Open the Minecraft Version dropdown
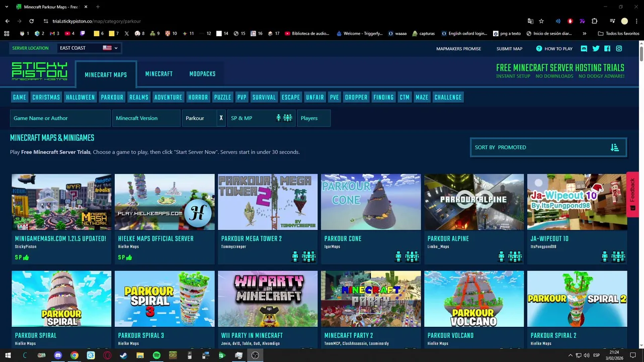Screen dimensions: 644x362 tap(146, 118)
